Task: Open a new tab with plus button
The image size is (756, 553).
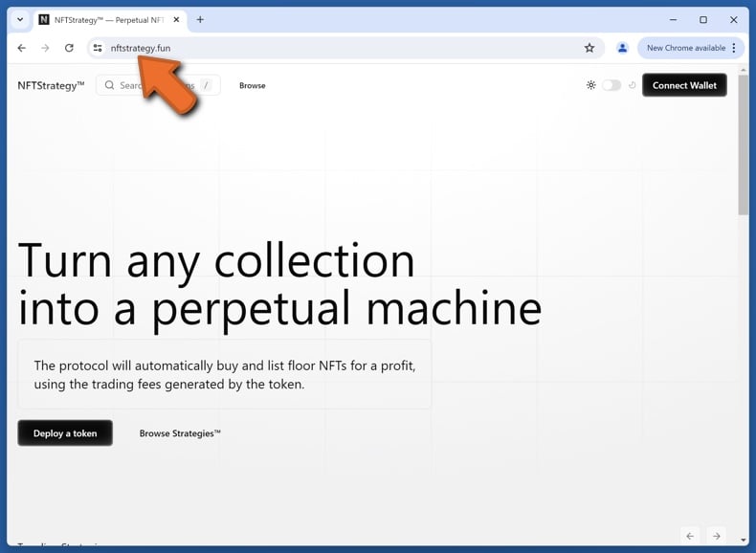Action: pyautogui.click(x=200, y=20)
